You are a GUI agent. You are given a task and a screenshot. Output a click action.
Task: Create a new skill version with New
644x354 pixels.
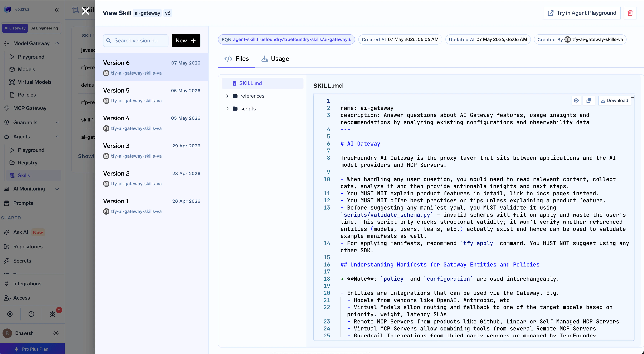[x=186, y=41]
